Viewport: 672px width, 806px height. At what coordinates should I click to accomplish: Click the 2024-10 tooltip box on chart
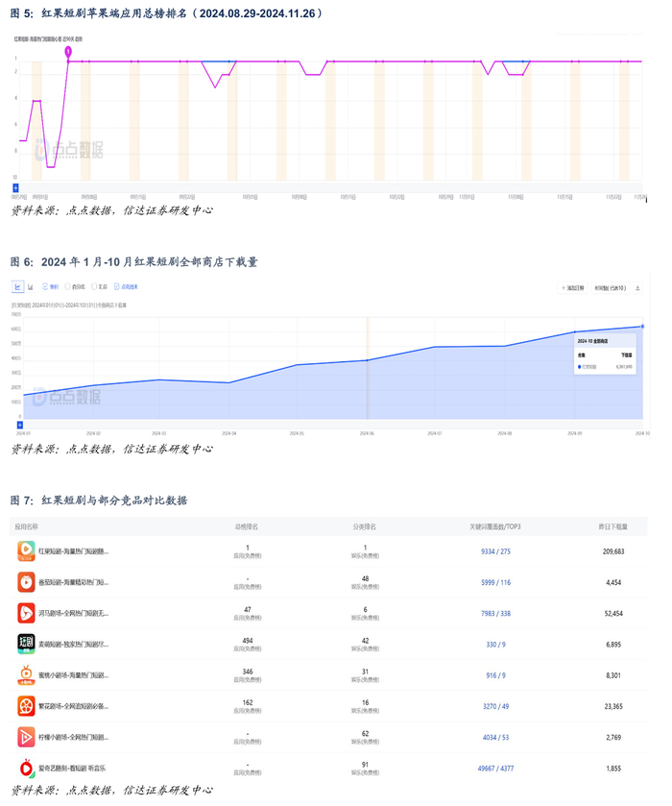(x=605, y=354)
